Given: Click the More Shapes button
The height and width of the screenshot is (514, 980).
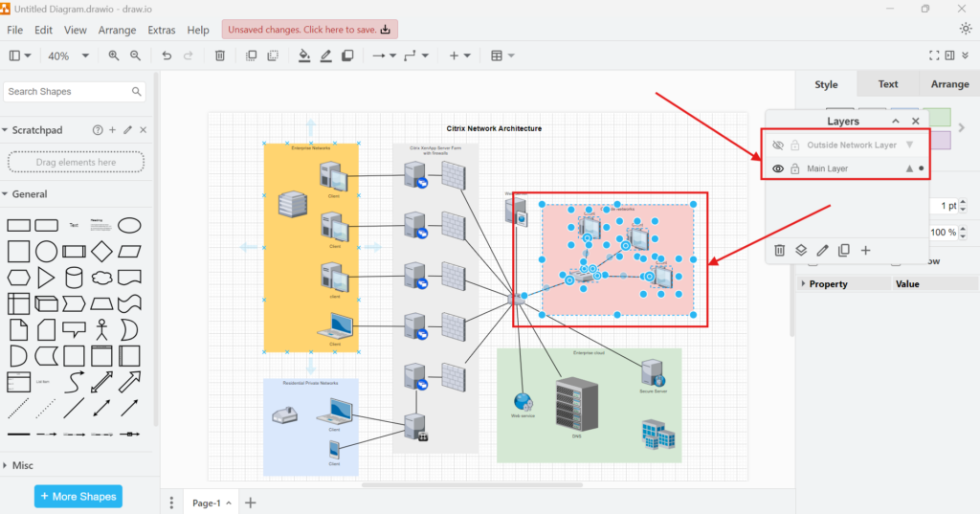Looking at the screenshot, I should (78, 497).
